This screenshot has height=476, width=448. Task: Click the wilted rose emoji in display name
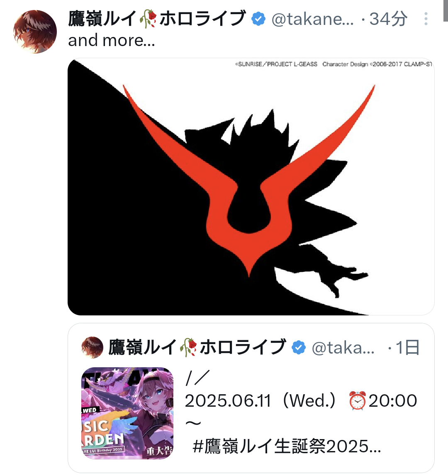point(148,19)
